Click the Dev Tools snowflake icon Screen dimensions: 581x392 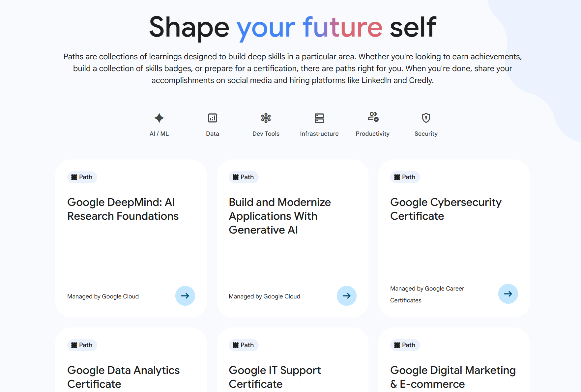[x=266, y=118]
